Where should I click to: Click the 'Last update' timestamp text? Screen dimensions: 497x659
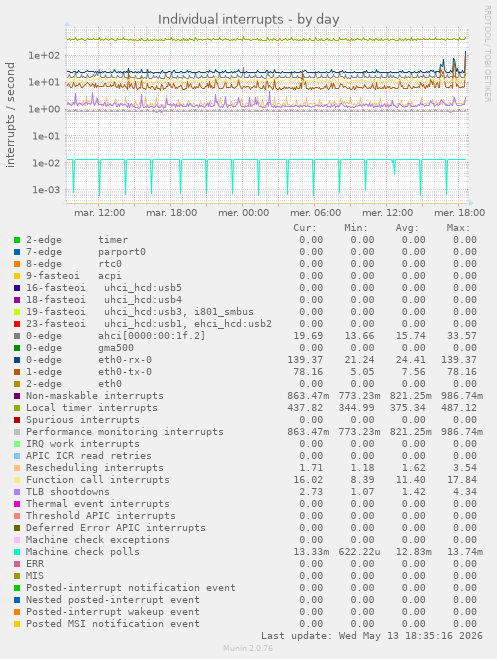click(x=372, y=636)
